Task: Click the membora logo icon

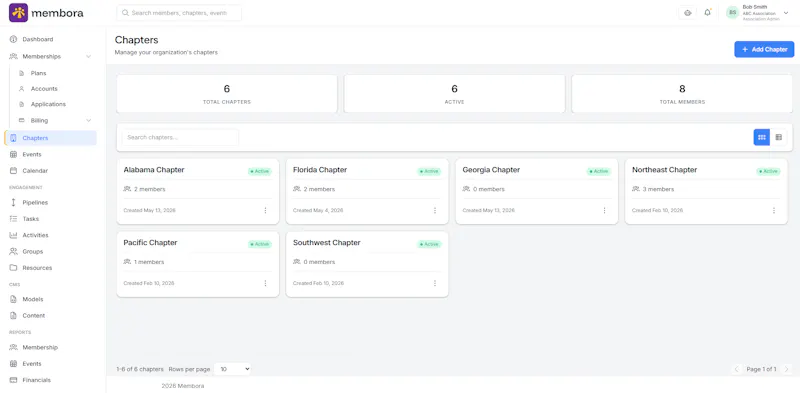Action: [x=18, y=13]
